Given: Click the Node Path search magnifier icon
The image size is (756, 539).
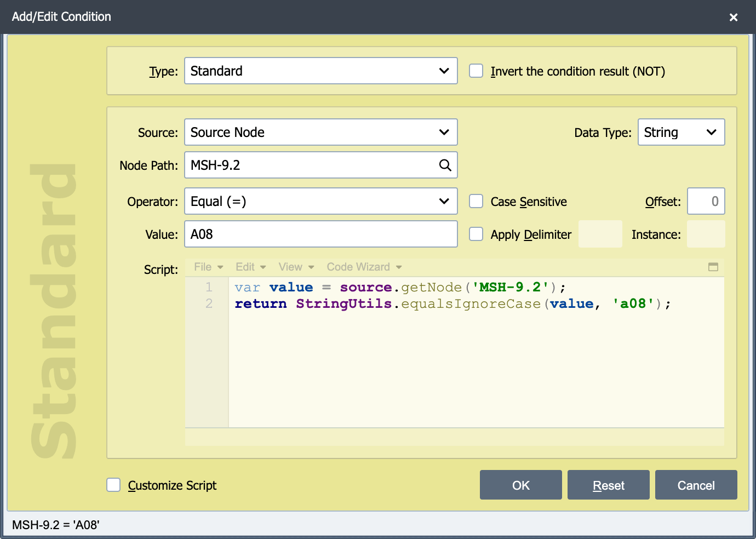Looking at the screenshot, I should tap(445, 165).
